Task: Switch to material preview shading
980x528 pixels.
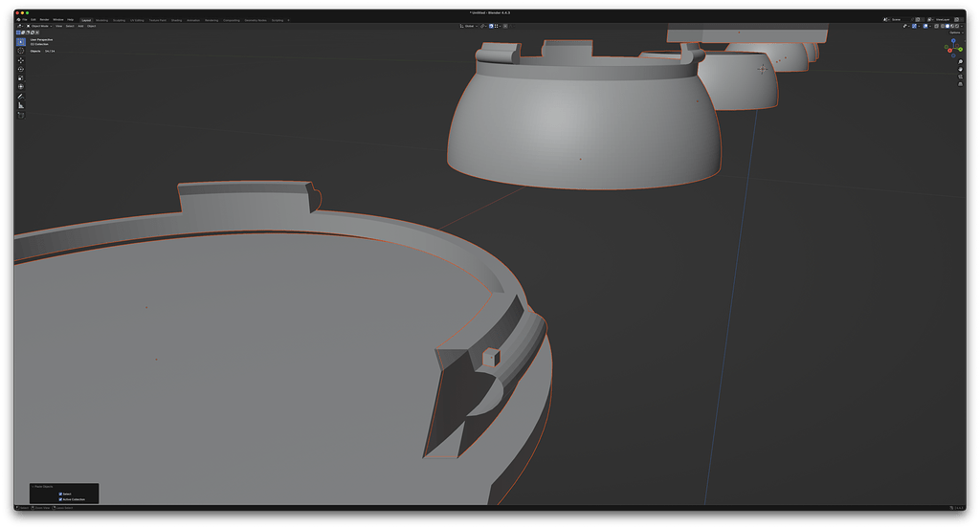Action: [x=952, y=26]
